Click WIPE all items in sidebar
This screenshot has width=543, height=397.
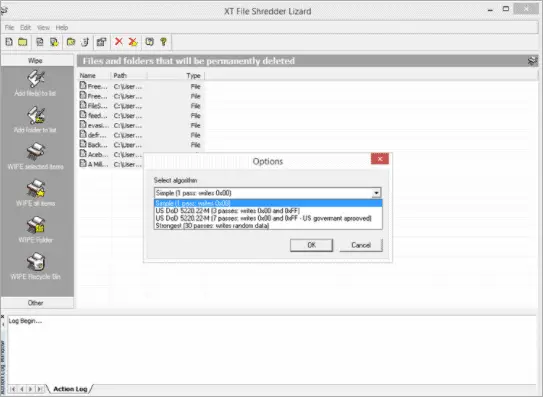(35, 193)
